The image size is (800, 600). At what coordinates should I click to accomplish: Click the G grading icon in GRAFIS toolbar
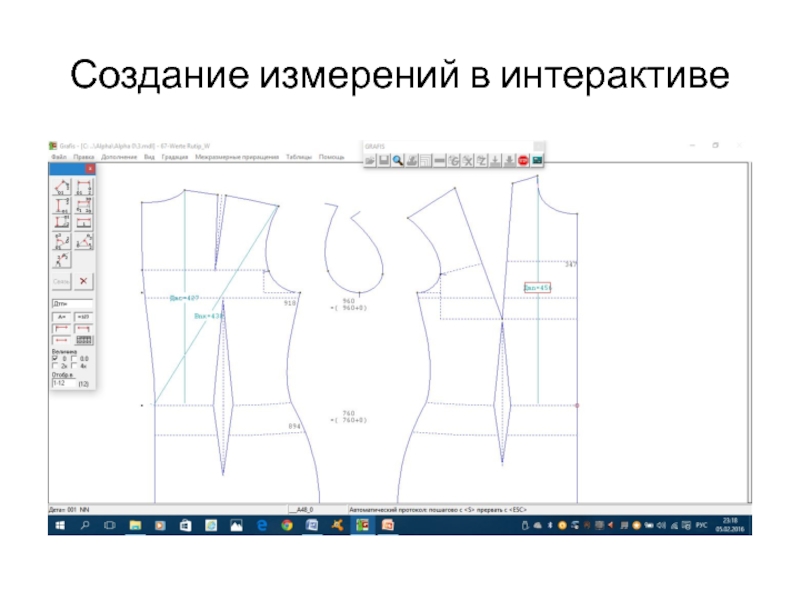click(454, 161)
